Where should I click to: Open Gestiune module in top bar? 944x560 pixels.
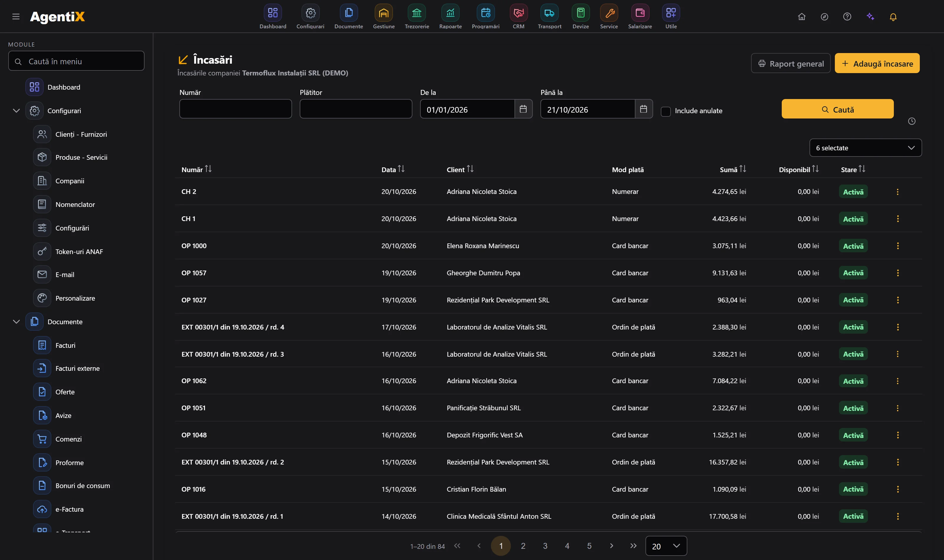click(383, 17)
